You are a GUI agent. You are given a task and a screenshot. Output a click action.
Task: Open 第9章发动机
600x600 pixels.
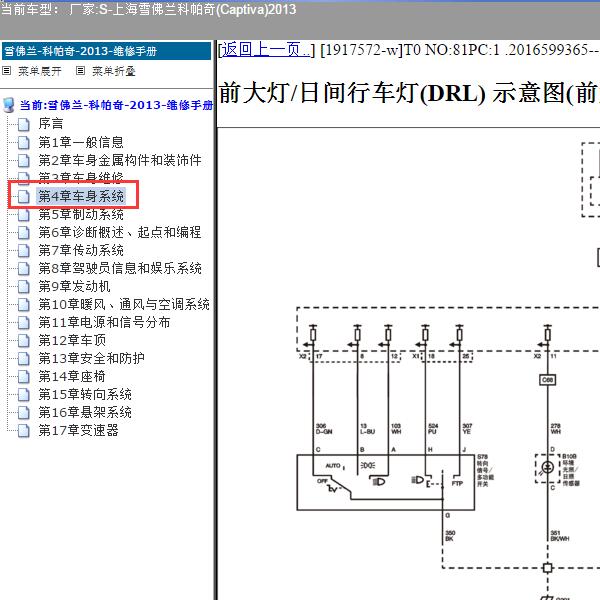pos(74,286)
